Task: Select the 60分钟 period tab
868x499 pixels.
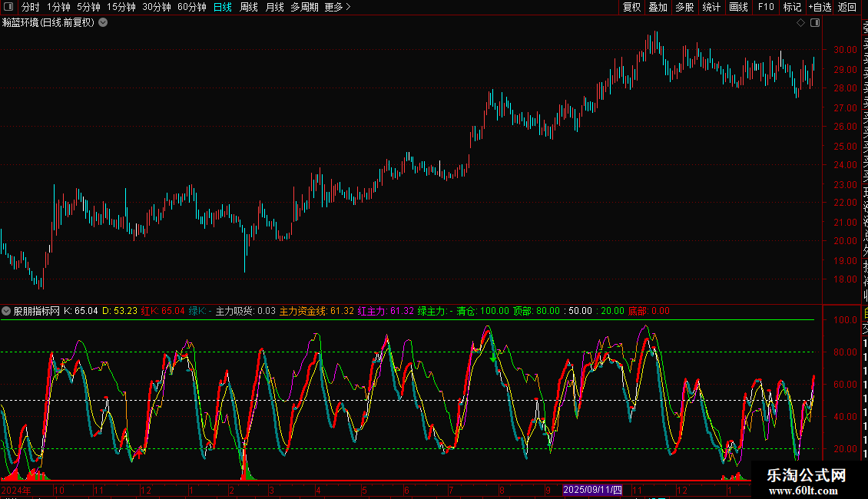Action: pyautogui.click(x=192, y=7)
